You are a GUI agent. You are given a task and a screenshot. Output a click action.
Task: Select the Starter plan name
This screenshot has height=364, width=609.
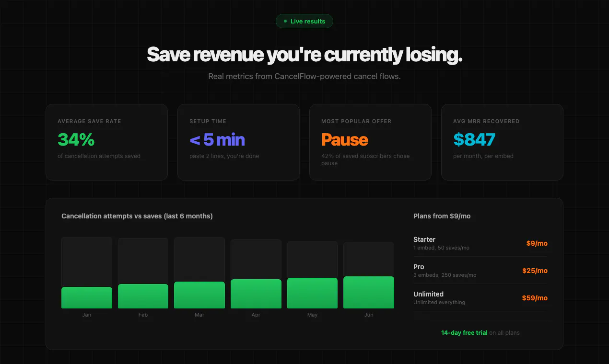coord(424,239)
